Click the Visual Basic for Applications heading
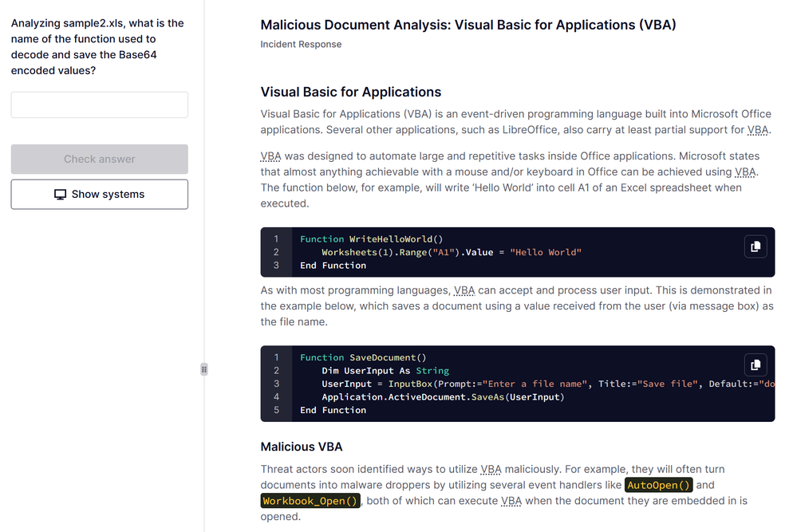This screenshot has width=797, height=532. [351, 92]
